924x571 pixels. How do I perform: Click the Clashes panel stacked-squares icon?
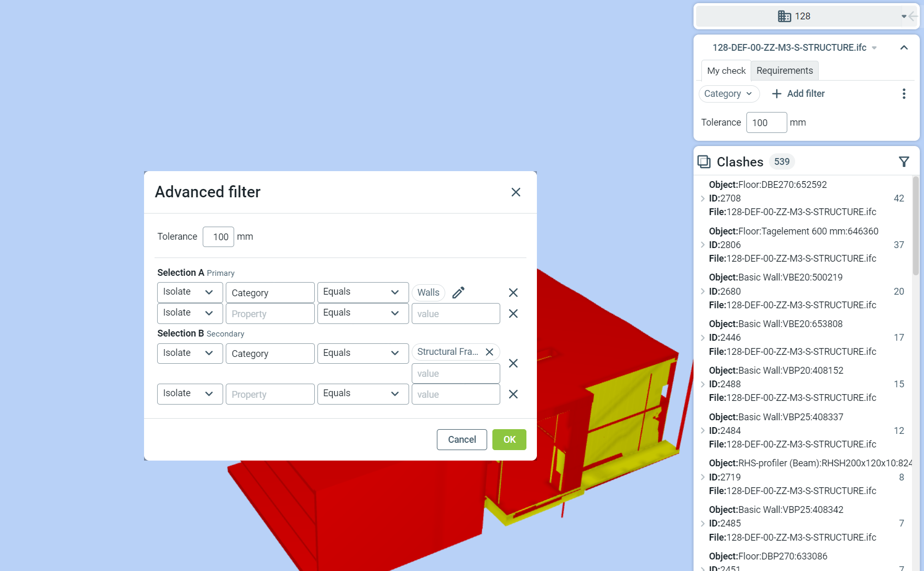704,162
